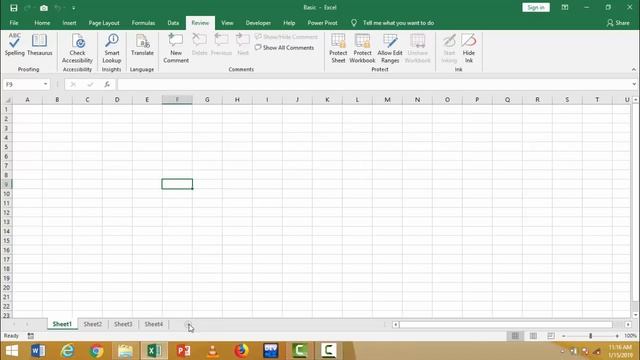This screenshot has width=640, height=360.
Task: Select the Sheet2 tab
Action: tap(93, 324)
